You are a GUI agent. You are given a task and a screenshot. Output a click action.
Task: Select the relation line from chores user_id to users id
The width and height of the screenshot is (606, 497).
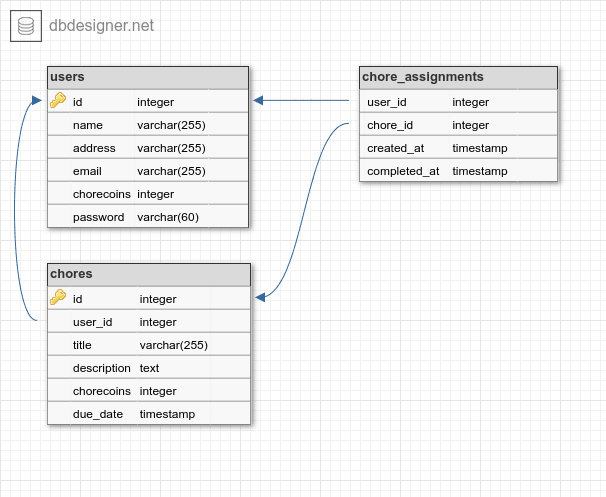click(15, 209)
